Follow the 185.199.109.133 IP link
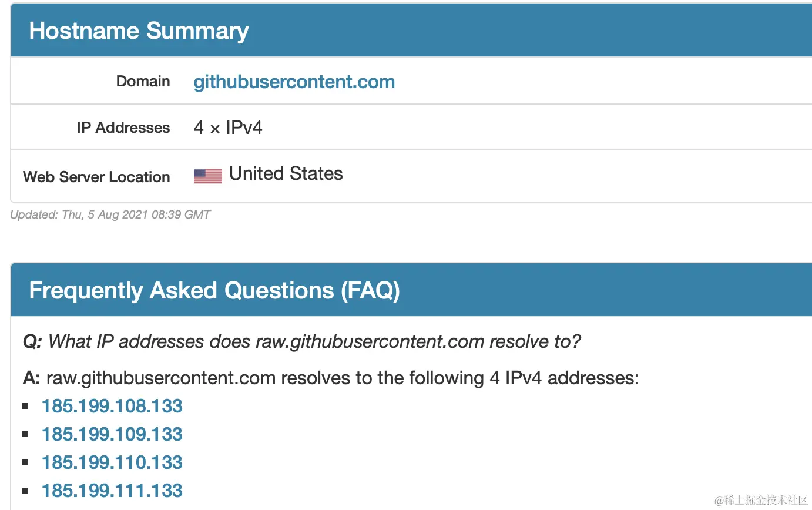This screenshot has height=510, width=812. click(x=112, y=434)
